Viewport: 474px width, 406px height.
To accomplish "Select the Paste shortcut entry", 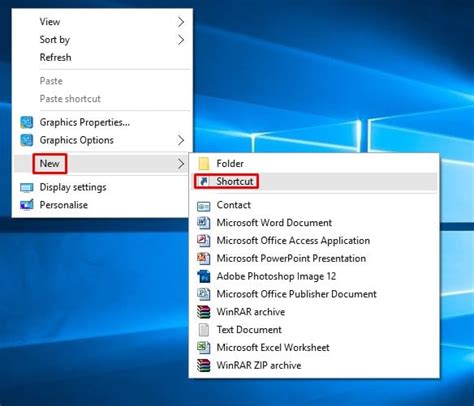I will coord(102,99).
